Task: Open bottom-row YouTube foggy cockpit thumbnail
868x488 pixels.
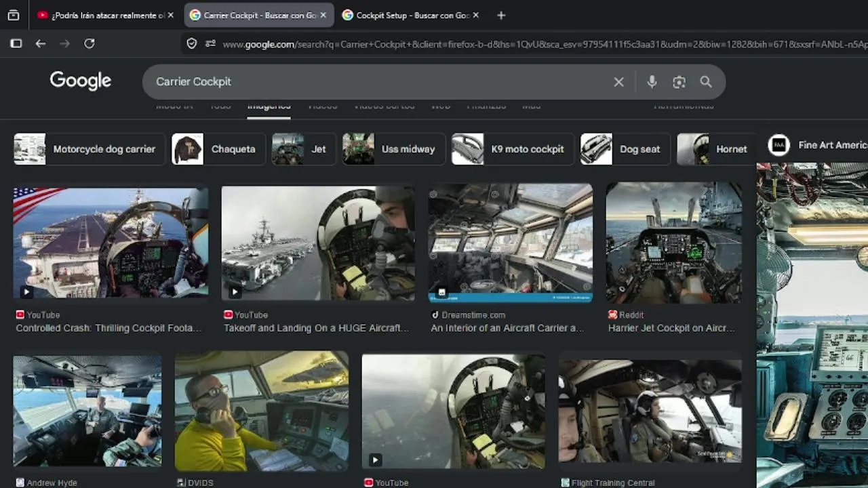Action: pos(453,411)
